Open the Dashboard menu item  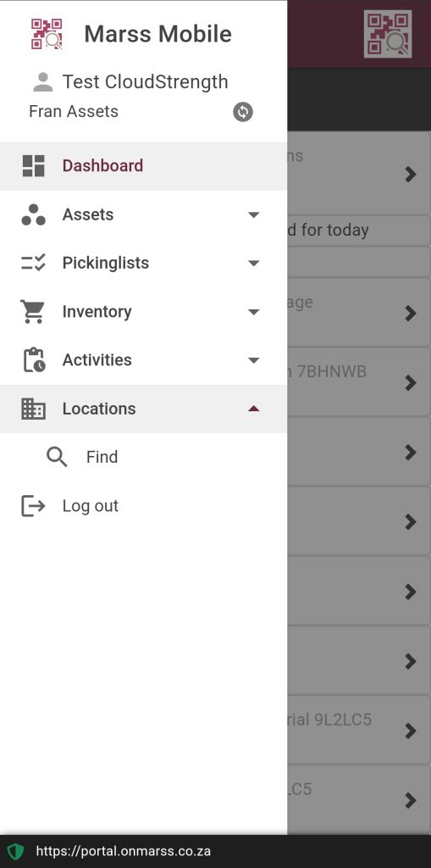click(x=143, y=166)
